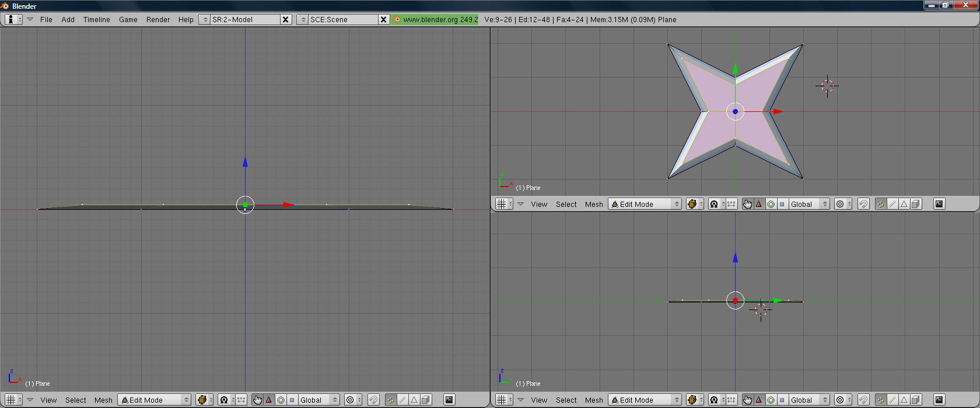The height and width of the screenshot is (408, 980).
Task: Enable edge select mode in left viewport
Action: click(402, 400)
